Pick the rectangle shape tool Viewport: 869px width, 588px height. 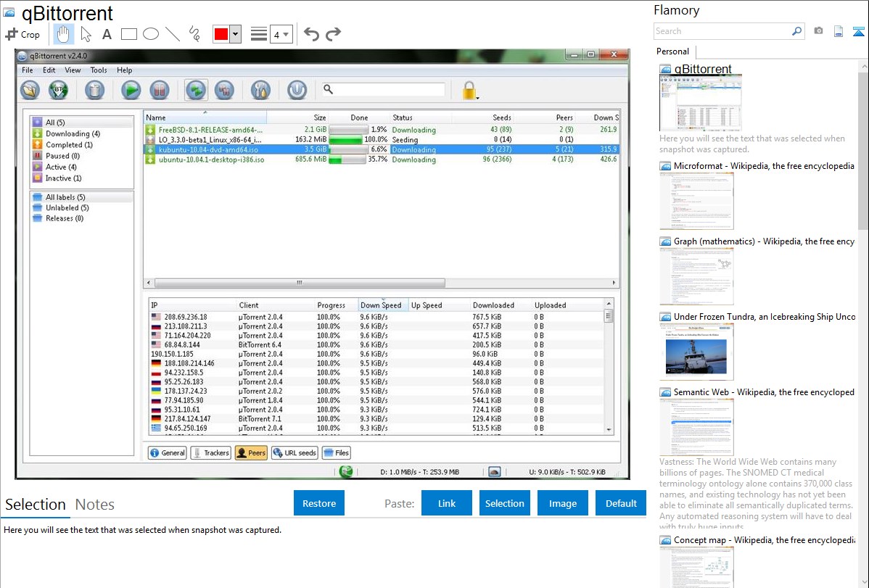click(x=128, y=34)
